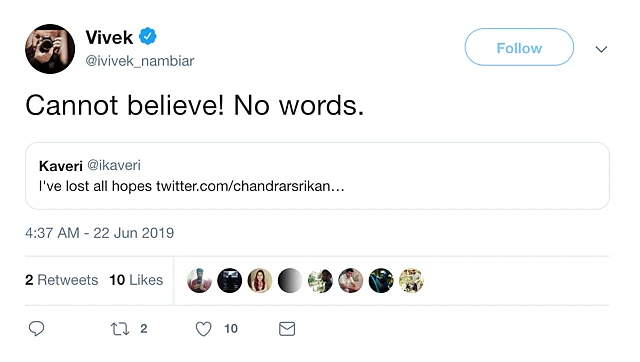640x362 pixels.
Task: Click the last liker avatar
Action: [x=411, y=280]
